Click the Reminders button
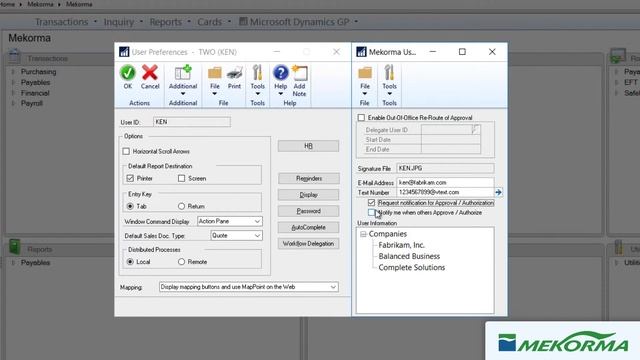The image size is (640, 360). pos(309,178)
